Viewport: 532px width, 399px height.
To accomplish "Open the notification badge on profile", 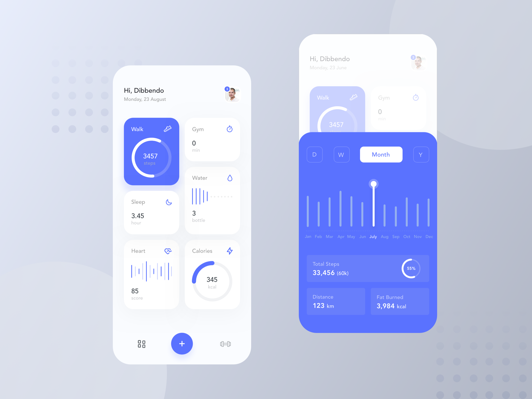I will pyautogui.click(x=227, y=88).
